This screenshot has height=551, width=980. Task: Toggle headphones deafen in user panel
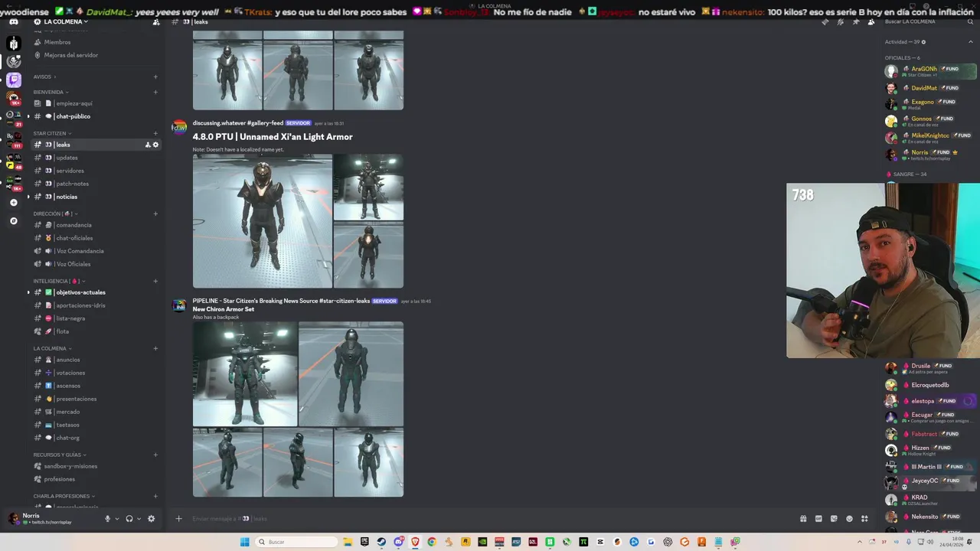point(129,519)
